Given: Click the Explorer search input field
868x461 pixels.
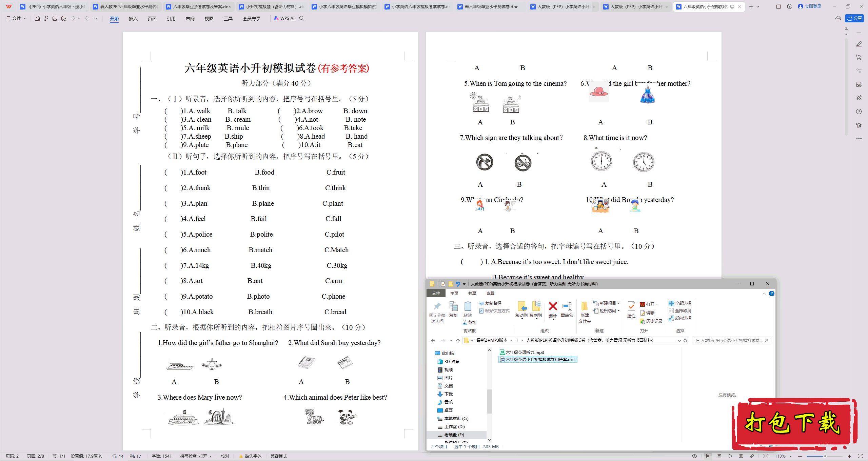Looking at the screenshot, I should (731, 341).
